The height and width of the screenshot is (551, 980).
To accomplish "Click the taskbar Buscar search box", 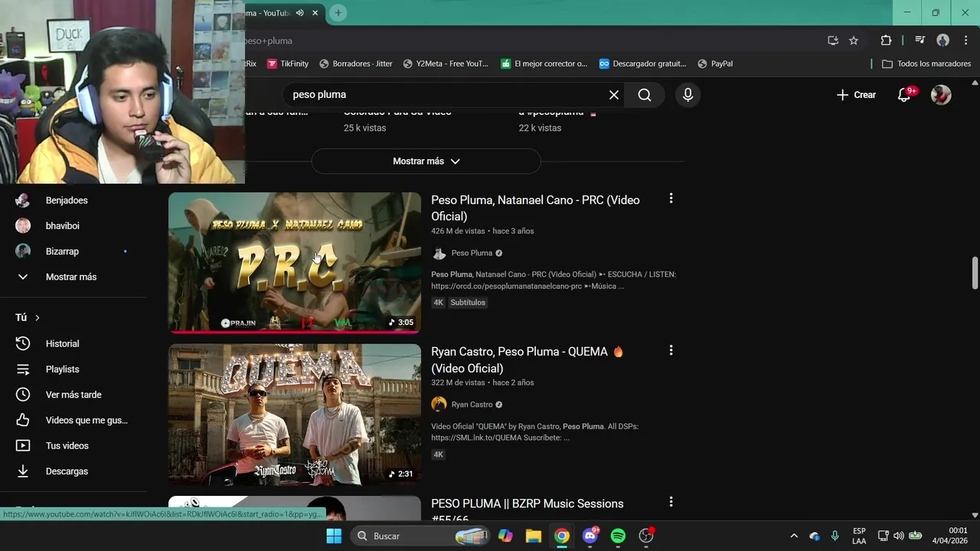I will [421, 536].
